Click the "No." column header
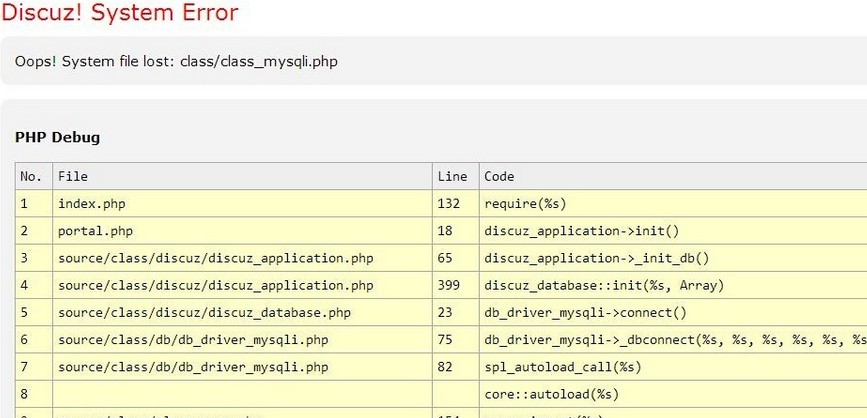The image size is (867, 418). pyautogui.click(x=31, y=177)
